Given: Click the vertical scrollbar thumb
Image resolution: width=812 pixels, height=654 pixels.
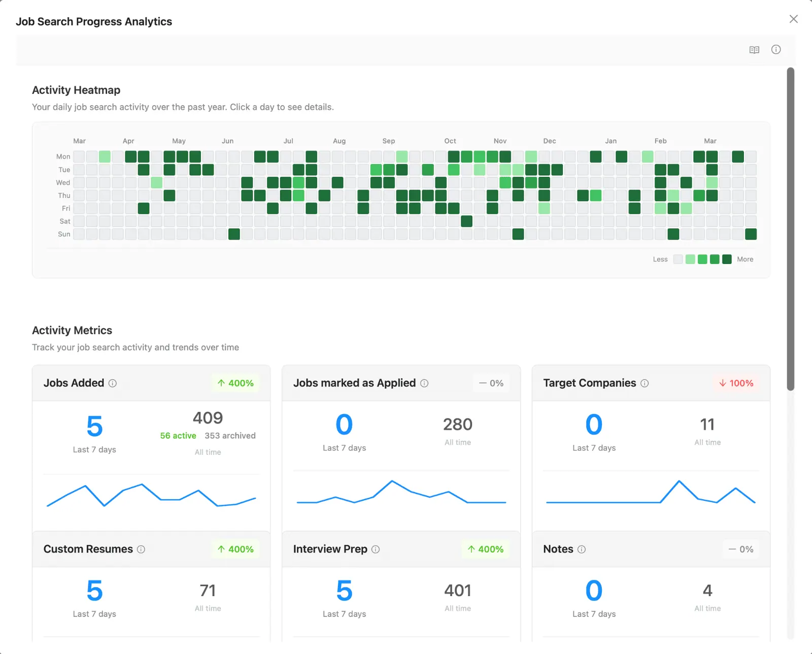Looking at the screenshot, I should click(790, 228).
